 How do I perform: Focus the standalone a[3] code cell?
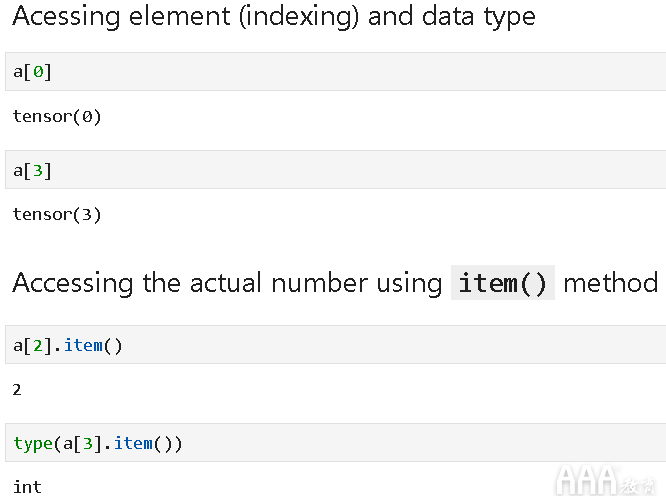pos(336,169)
